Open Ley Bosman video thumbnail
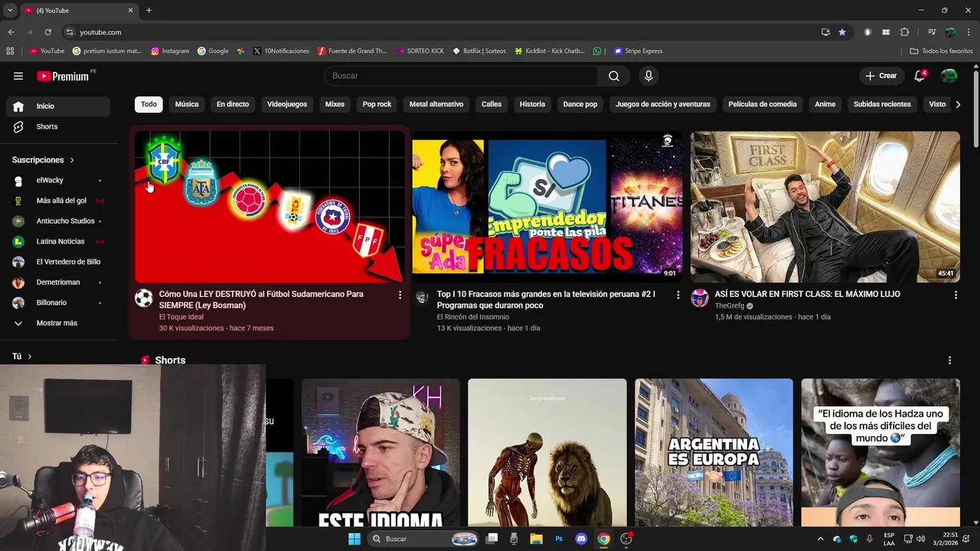The image size is (980, 551). point(269,207)
